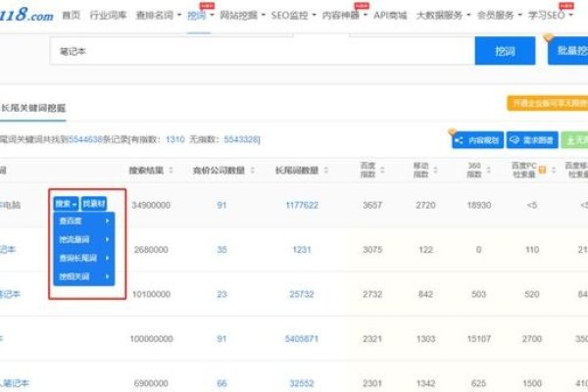
Task: Click search result value 10100000
Action: tap(151, 294)
